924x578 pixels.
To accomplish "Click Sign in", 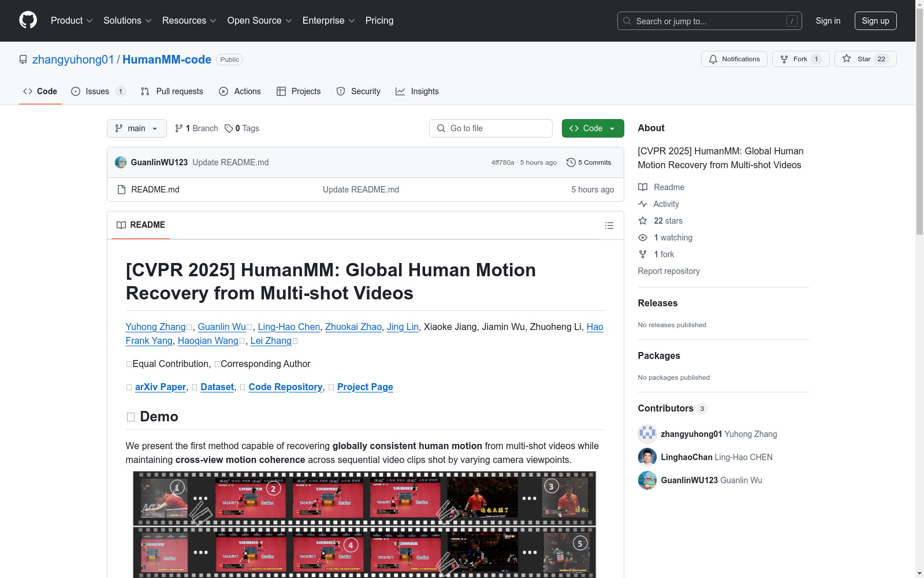I will [828, 21].
